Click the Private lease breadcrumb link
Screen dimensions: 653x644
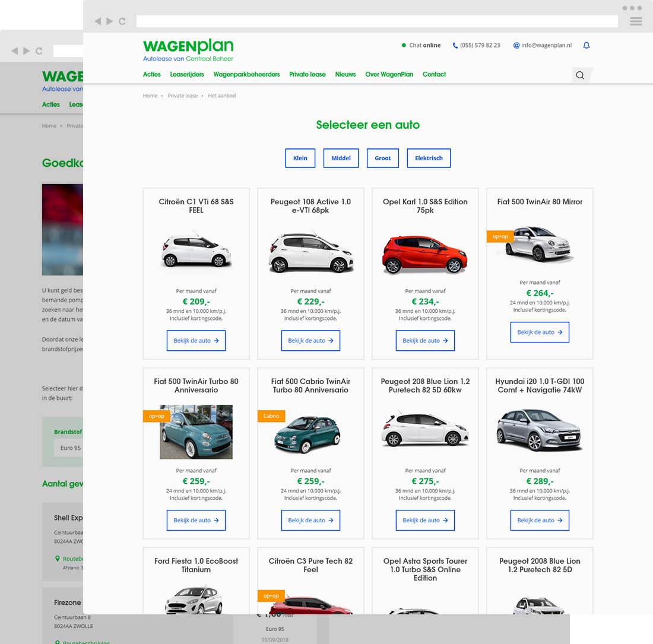(x=182, y=96)
